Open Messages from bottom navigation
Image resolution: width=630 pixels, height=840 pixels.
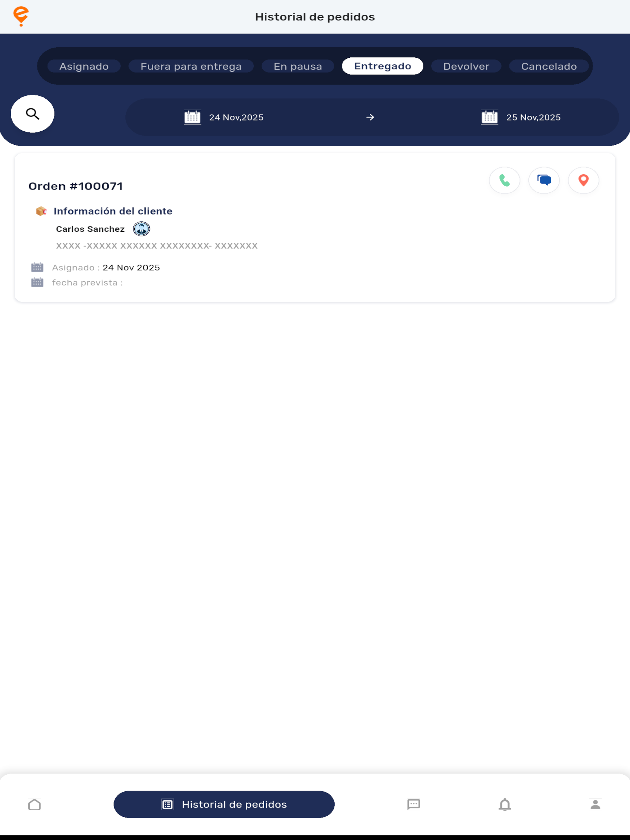click(x=414, y=804)
